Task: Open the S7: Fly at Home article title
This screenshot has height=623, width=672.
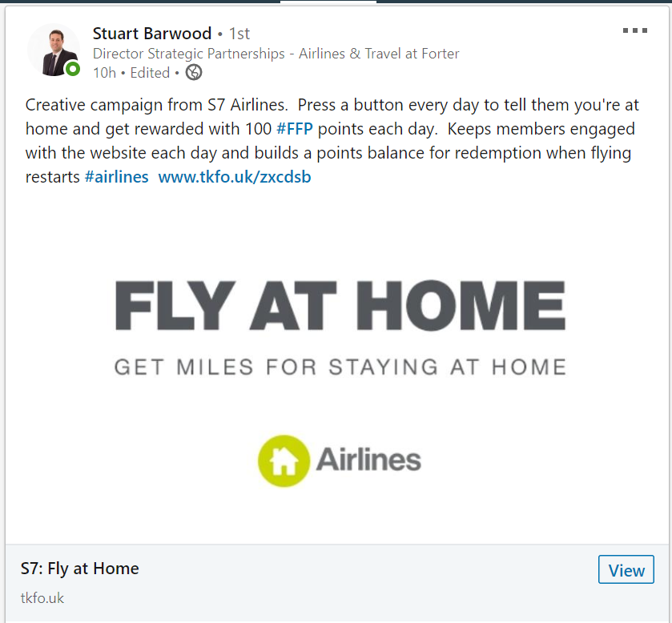Action: (80, 569)
